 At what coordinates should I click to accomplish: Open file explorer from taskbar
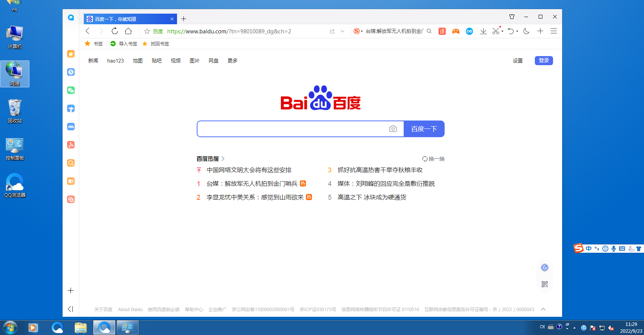coord(81,327)
